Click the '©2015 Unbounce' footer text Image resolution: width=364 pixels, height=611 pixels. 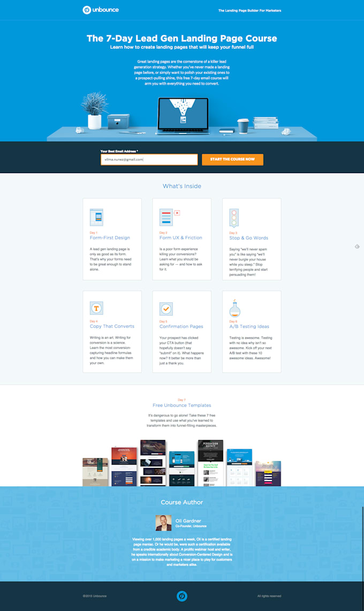(x=95, y=596)
